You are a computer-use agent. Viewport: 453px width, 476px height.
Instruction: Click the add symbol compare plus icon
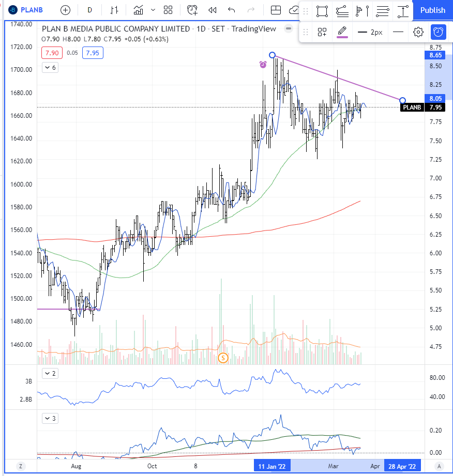[65, 10]
